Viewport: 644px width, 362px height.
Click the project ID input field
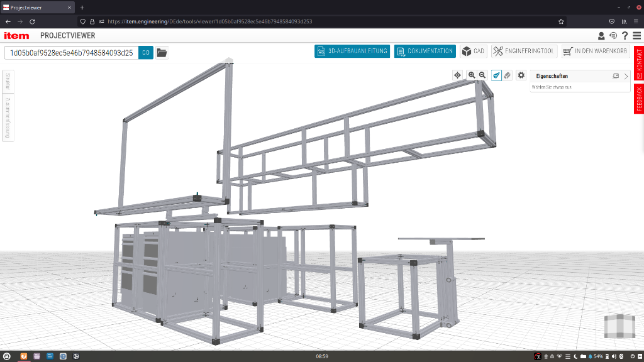[x=71, y=53]
